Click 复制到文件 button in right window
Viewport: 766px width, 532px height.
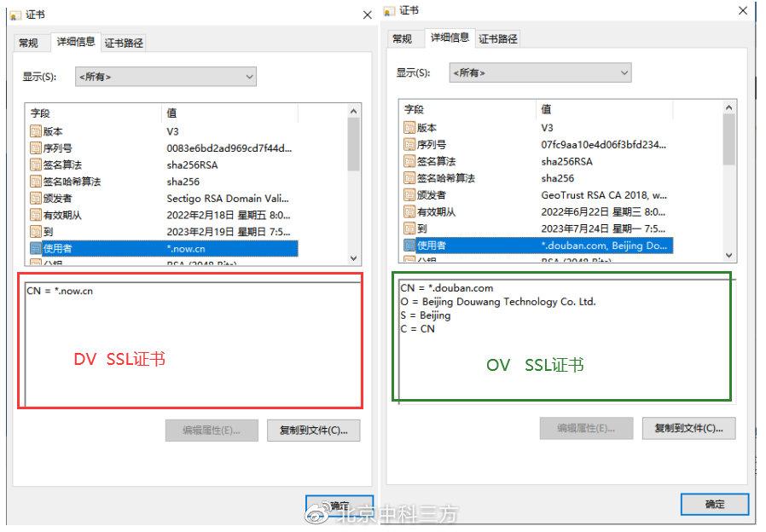(689, 428)
